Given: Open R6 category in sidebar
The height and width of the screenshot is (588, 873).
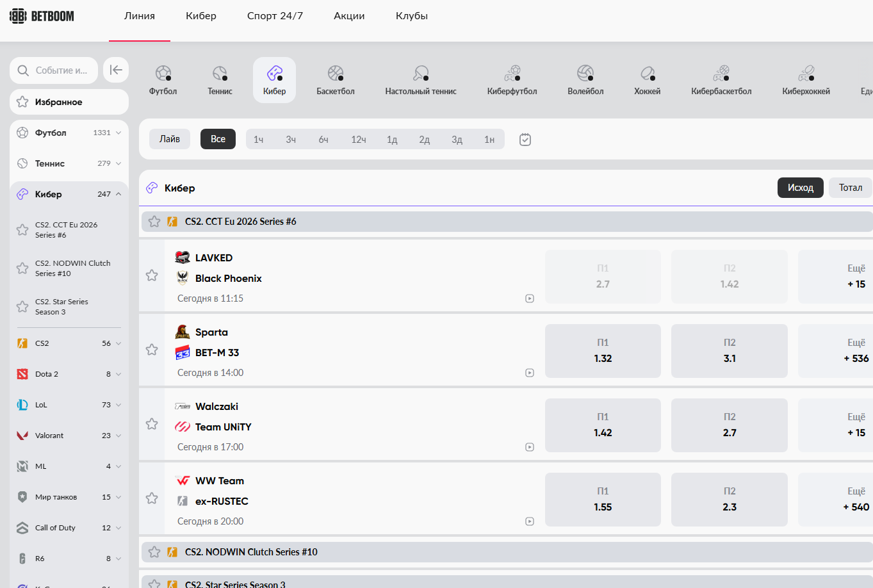Looking at the screenshot, I should (69, 559).
